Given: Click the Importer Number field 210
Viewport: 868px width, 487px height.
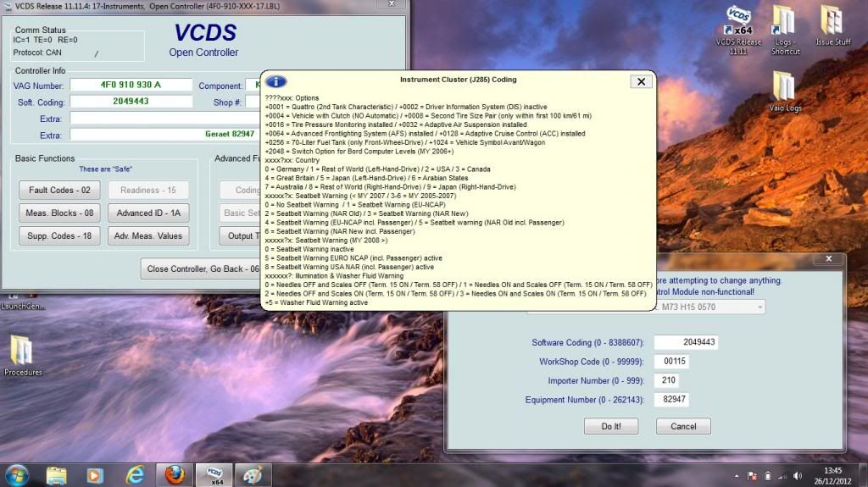Looking at the screenshot, I should tap(667, 380).
